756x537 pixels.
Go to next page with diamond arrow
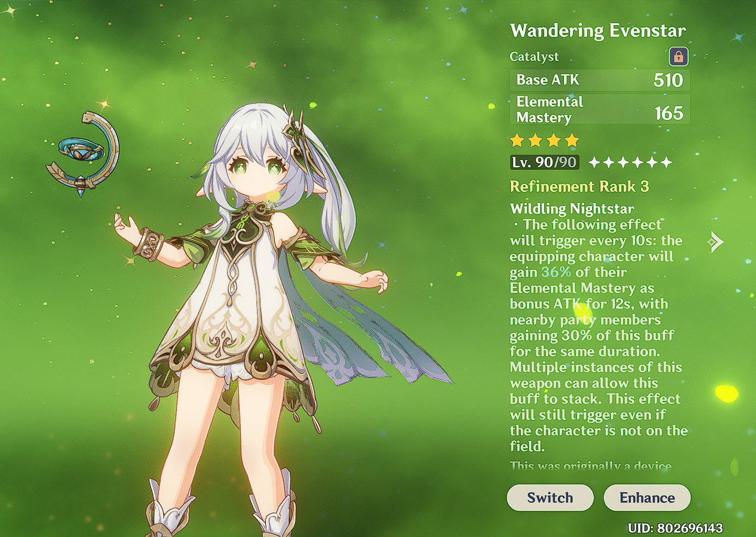715,241
